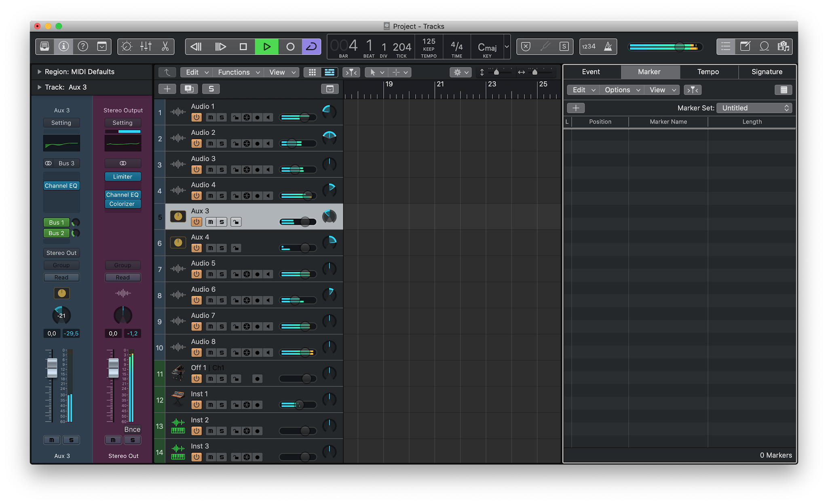Open the Library panel icon
This screenshot has height=504, width=828.
tap(45, 46)
